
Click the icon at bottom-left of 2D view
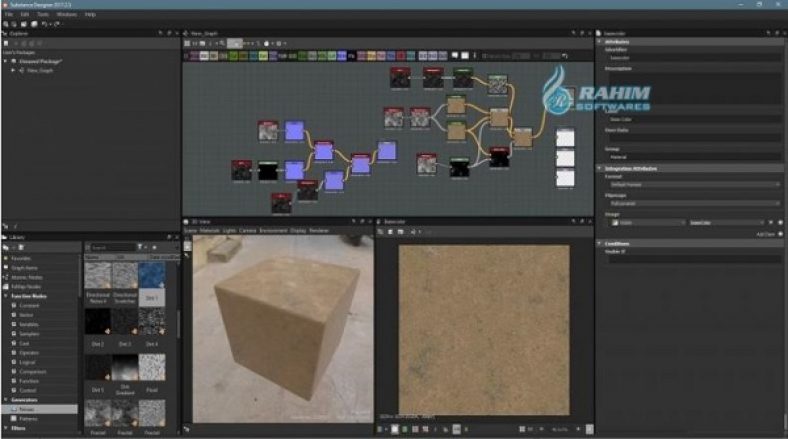tap(382, 429)
